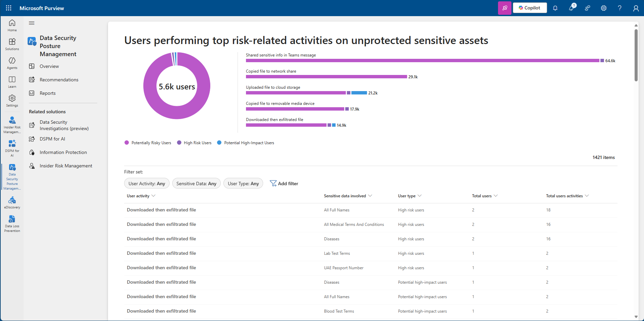Click the Agents icon in left rail

[x=12, y=63]
